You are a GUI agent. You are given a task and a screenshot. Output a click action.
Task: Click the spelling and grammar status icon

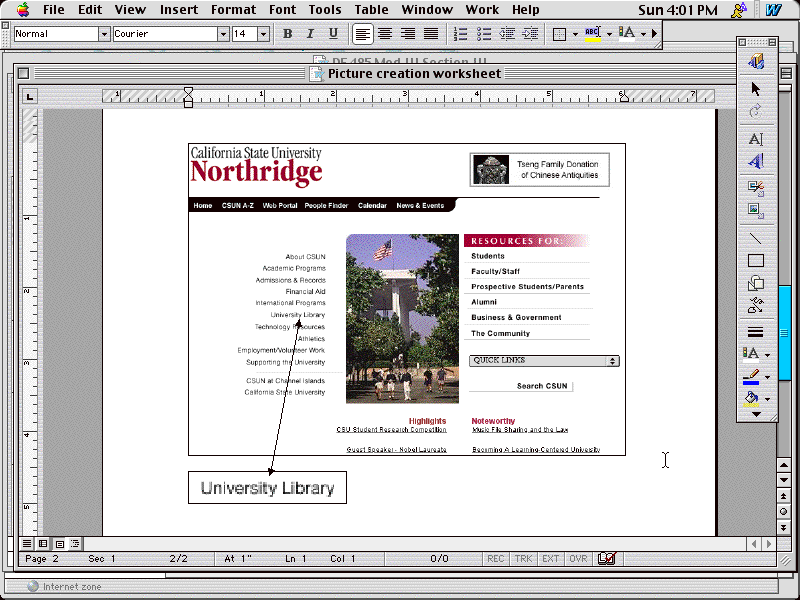(607, 559)
